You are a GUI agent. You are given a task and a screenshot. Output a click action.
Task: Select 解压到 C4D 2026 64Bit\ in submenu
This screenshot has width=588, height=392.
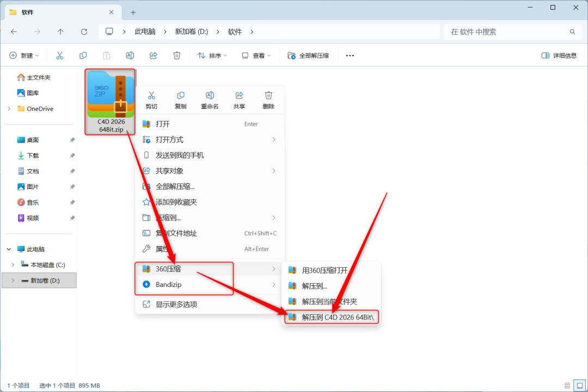[x=332, y=317]
